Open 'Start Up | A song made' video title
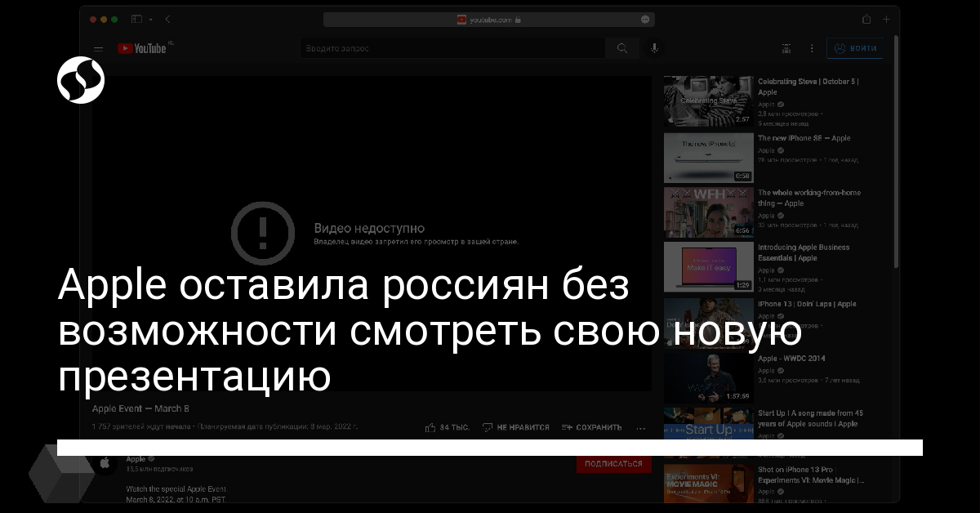The width and height of the screenshot is (980, 513). tap(810, 419)
